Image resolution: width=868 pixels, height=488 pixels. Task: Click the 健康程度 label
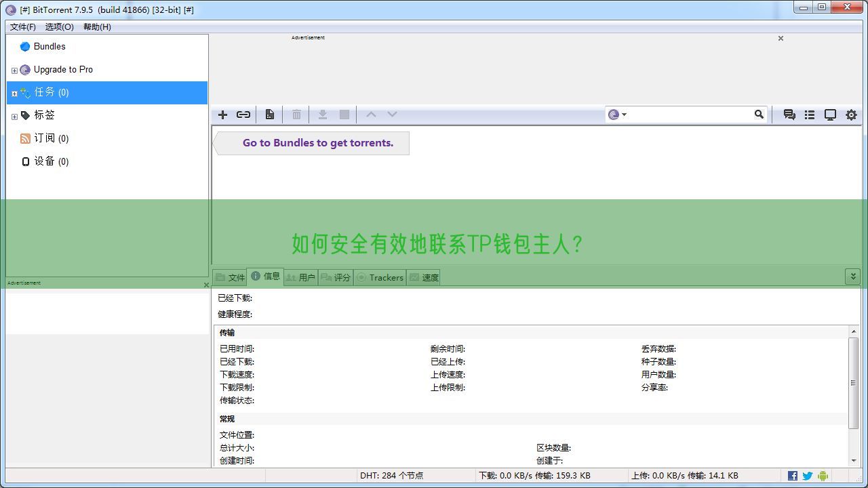235,314
